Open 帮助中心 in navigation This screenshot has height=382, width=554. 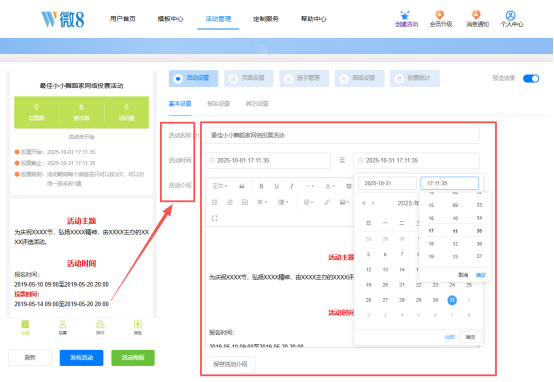[313, 19]
